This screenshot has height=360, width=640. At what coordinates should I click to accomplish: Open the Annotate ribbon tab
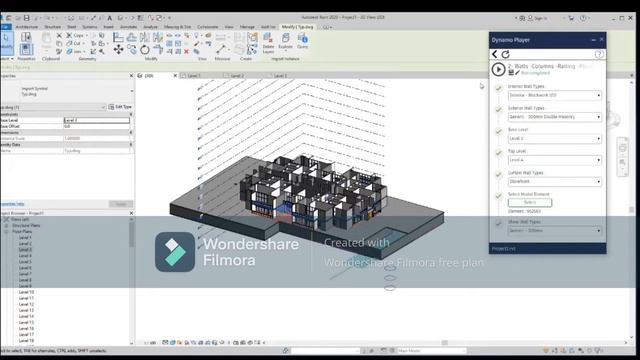click(128, 27)
